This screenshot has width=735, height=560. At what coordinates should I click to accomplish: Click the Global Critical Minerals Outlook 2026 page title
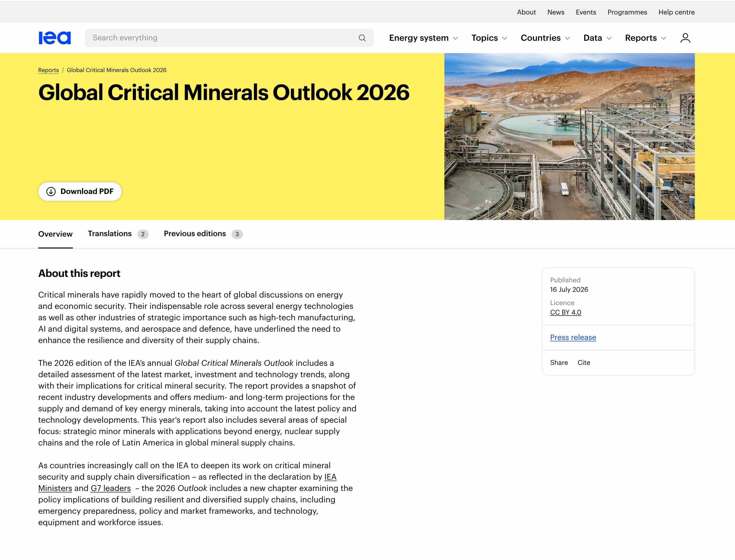[x=223, y=92]
